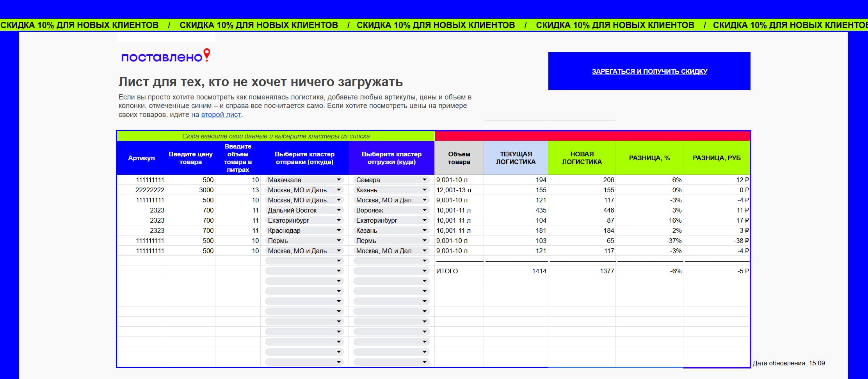Expand origin dropdown in article 22222222 row
The image size is (868, 379).
pyautogui.click(x=304, y=190)
